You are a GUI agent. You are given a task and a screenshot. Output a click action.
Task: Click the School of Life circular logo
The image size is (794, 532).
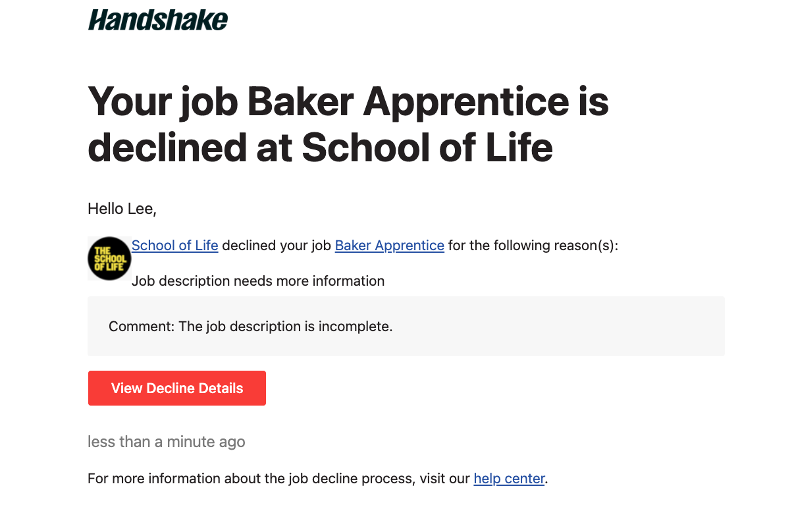pyautogui.click(x=109, y=259)
